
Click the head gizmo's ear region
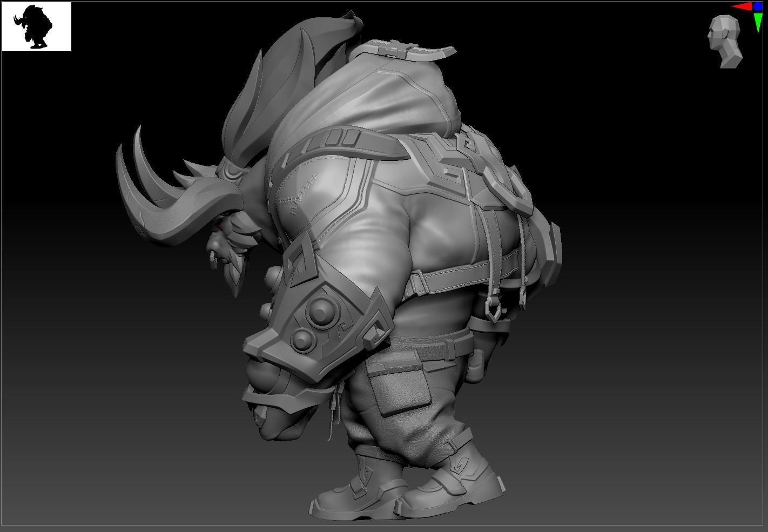tap(725, 33)
